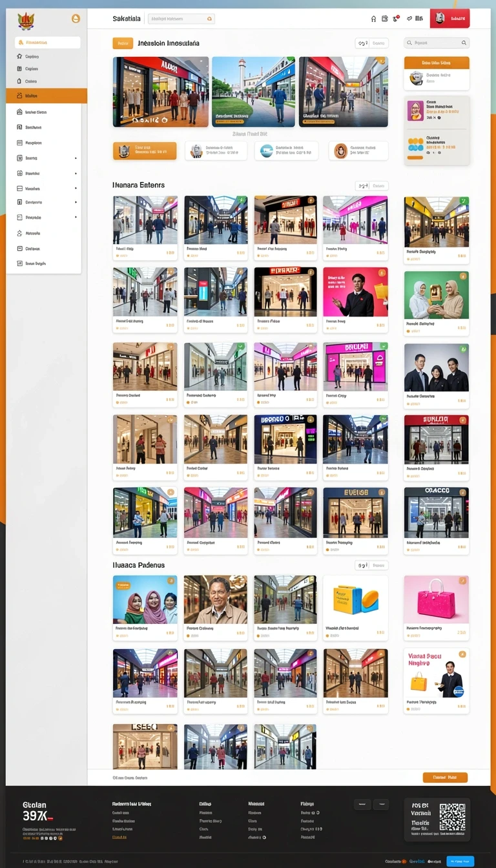Open the mug icon card under the orange header
This screenshot has height=868, width=496.
pyautogui.click(x=437, y=79)
